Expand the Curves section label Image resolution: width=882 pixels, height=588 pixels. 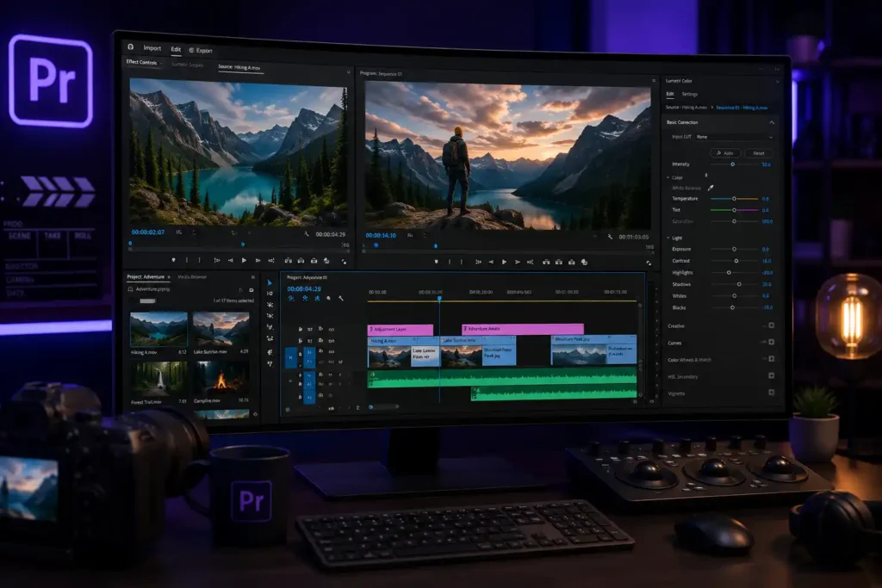pyautogui.click(x=674, y=343)
